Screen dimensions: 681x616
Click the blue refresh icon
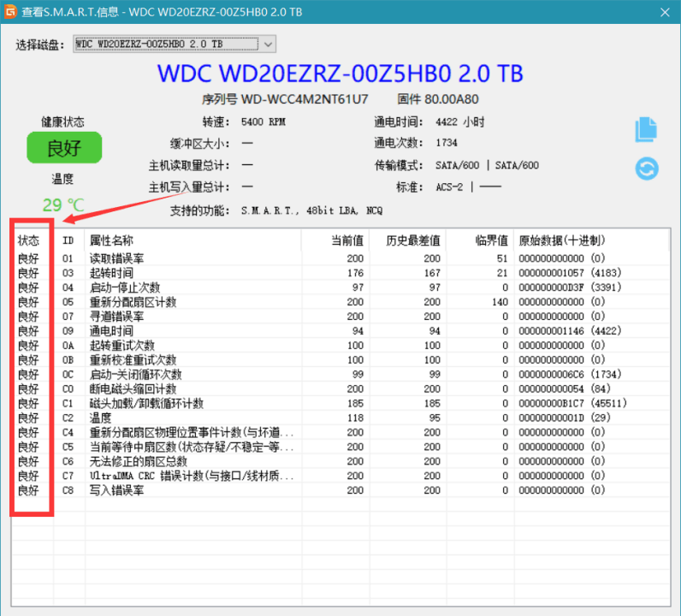pos(647,169)
